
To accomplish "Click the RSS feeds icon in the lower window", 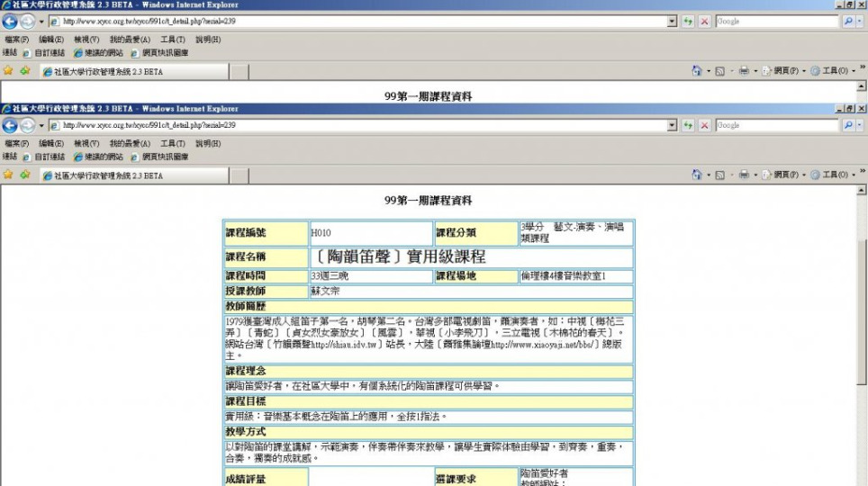I will click(720, 175).
